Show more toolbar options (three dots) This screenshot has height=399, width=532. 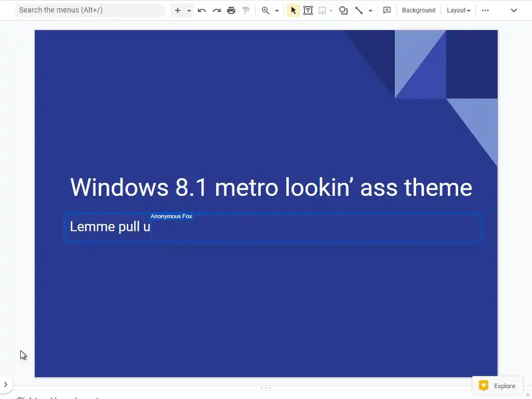[485, 10]
